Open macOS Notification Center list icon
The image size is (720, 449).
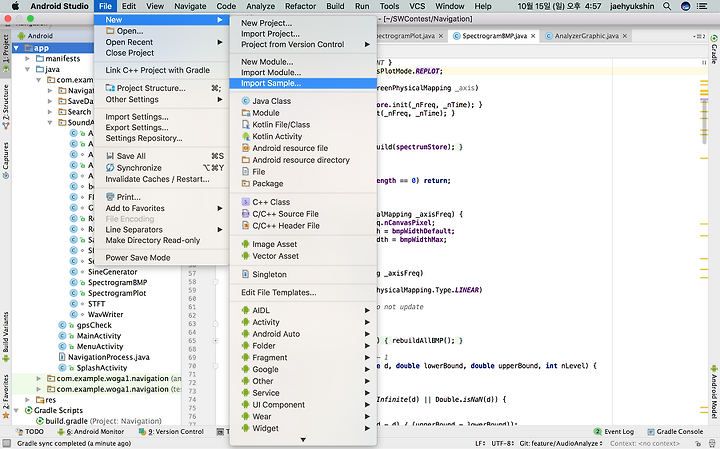702,6
